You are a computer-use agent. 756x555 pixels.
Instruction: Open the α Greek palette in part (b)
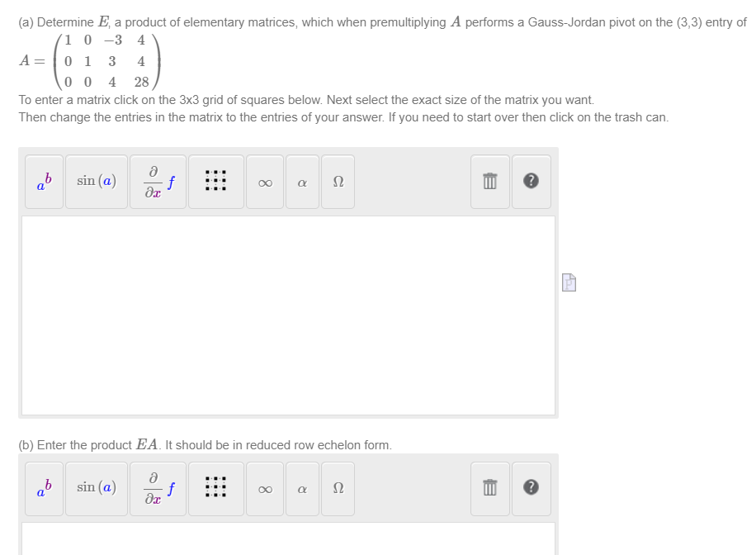point(302,489)
